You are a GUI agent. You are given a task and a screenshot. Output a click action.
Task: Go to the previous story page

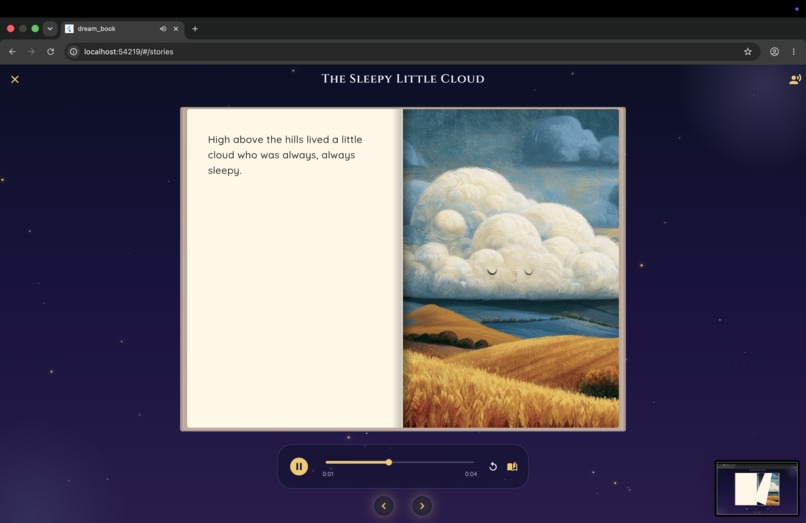pos(383,506)
